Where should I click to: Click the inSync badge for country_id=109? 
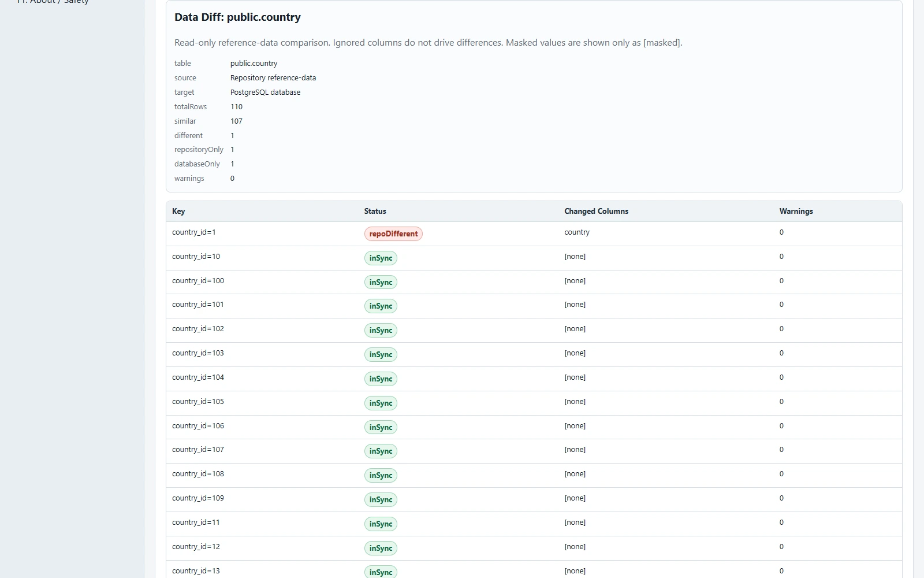(x=381, y=500)
